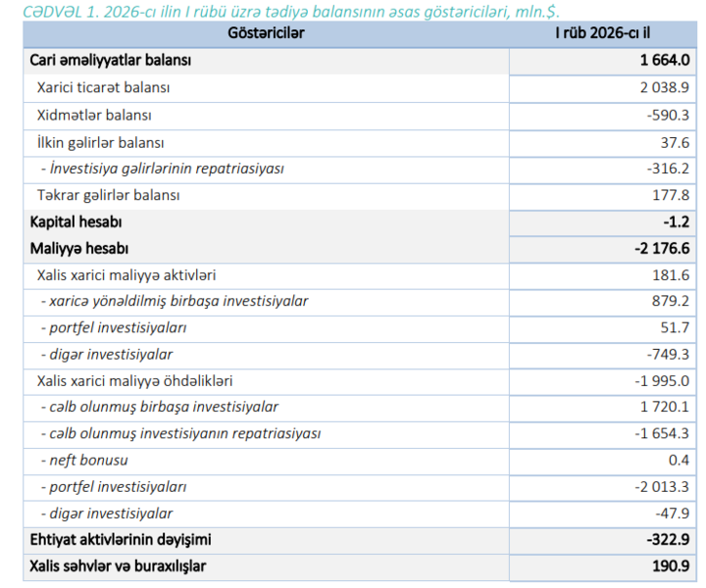The image size is (706, 588).
Task: Select the value -316.2
Action: [668, 169]
